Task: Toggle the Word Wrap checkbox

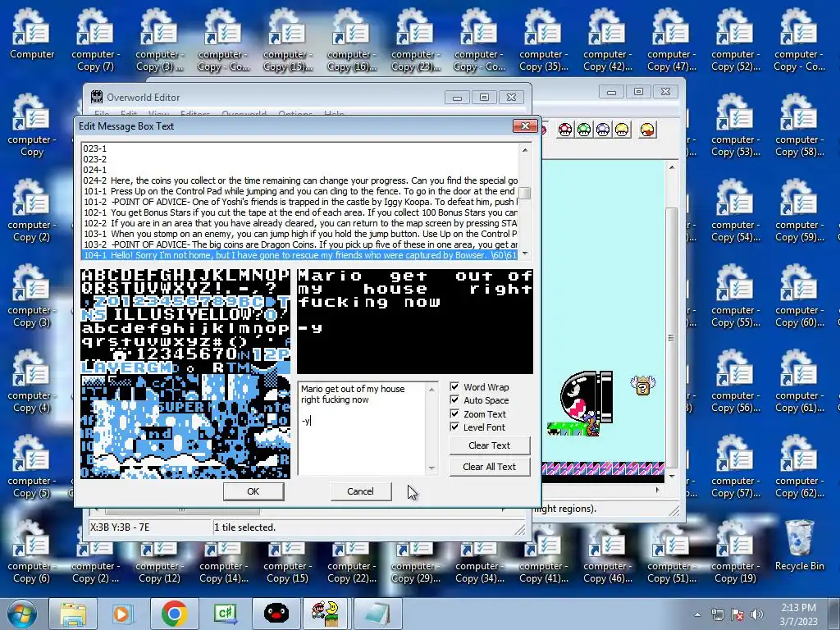Action: click(454, 387)
